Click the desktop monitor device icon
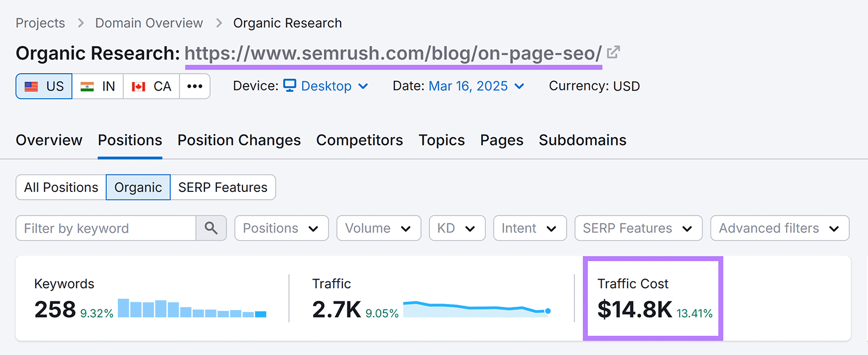 (x=290, y=86)
